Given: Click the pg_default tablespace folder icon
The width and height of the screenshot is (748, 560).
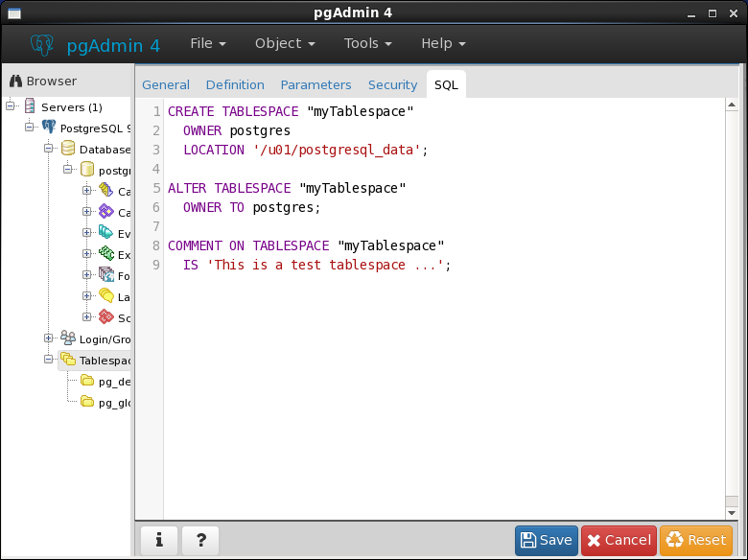Looking at the screenshot, I should pos(87,380).
